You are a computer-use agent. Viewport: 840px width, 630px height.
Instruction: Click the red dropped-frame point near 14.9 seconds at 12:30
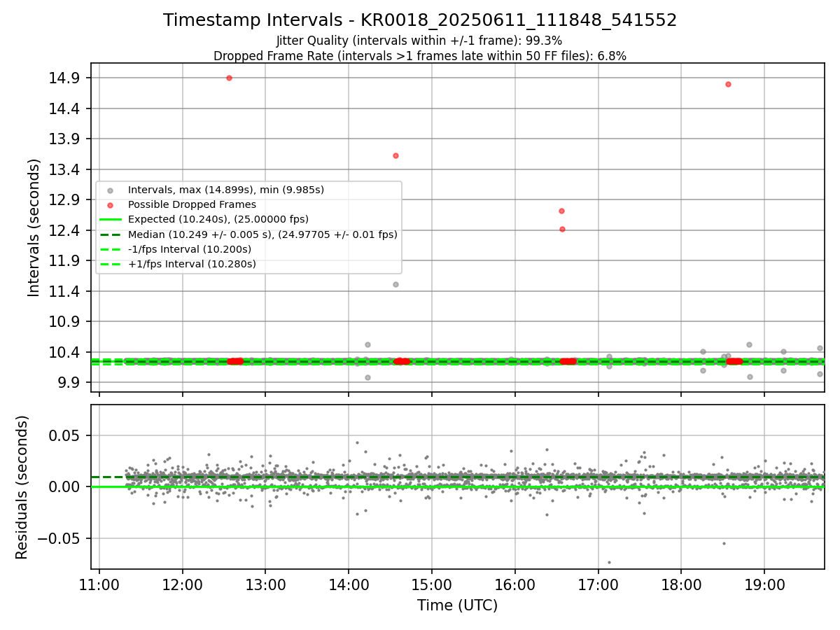(229, 78)
